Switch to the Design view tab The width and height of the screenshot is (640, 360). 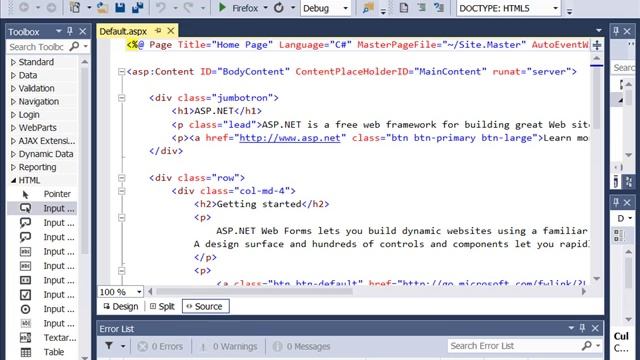point(121,307)
